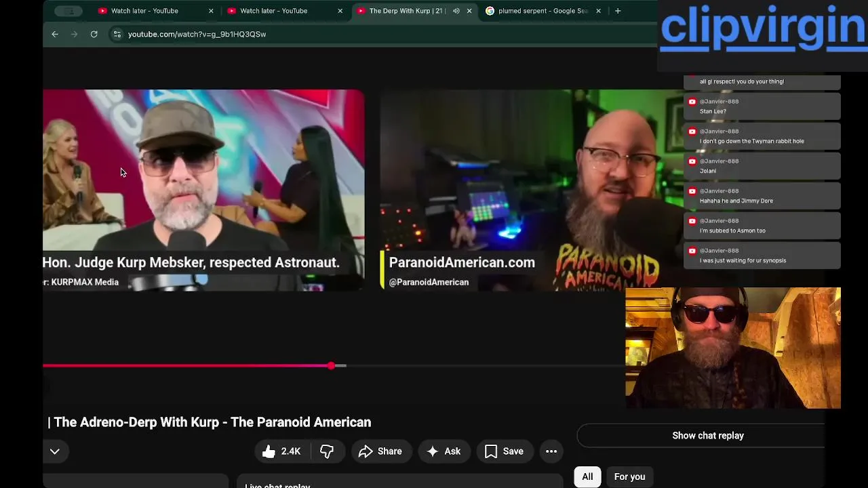Select the For you filter chip
The height and width of the screenshot is (488, 868).
pyautogui.click(x=629, y=477)
